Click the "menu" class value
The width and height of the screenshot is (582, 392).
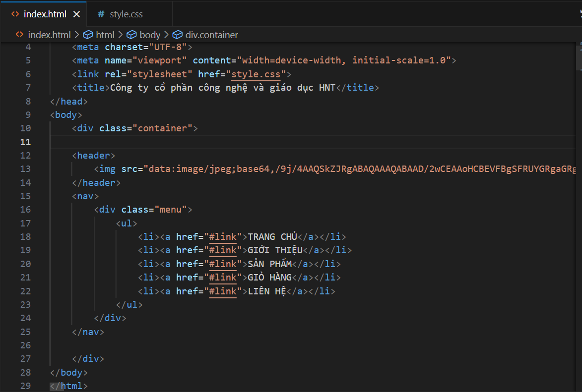[171, 210]
